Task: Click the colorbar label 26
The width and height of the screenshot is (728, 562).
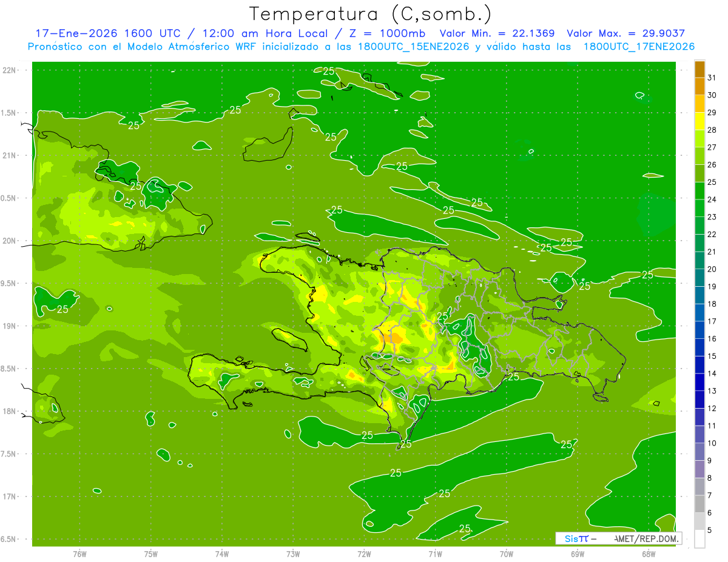Action: (x=712, y=164)
